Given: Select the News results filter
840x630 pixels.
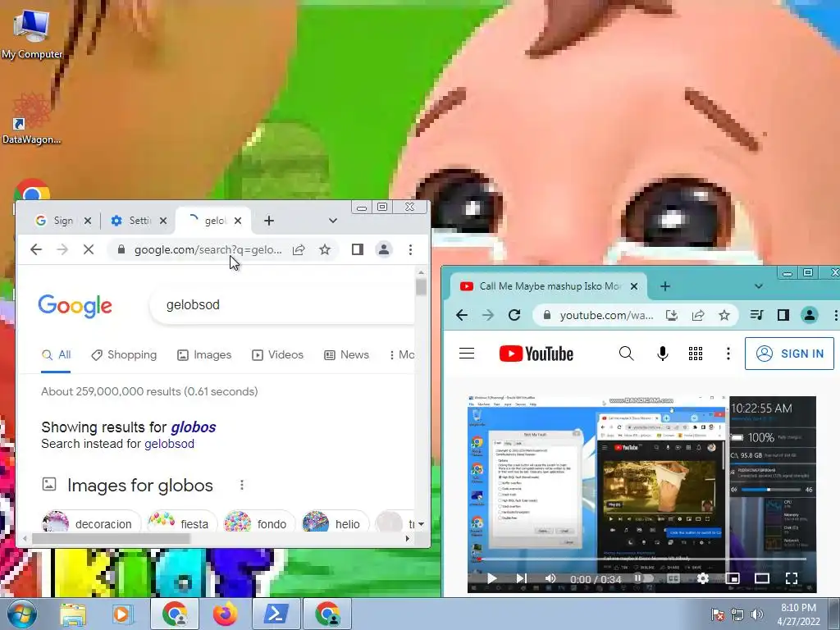Looking at the screenshot, I should coord(347,354).
